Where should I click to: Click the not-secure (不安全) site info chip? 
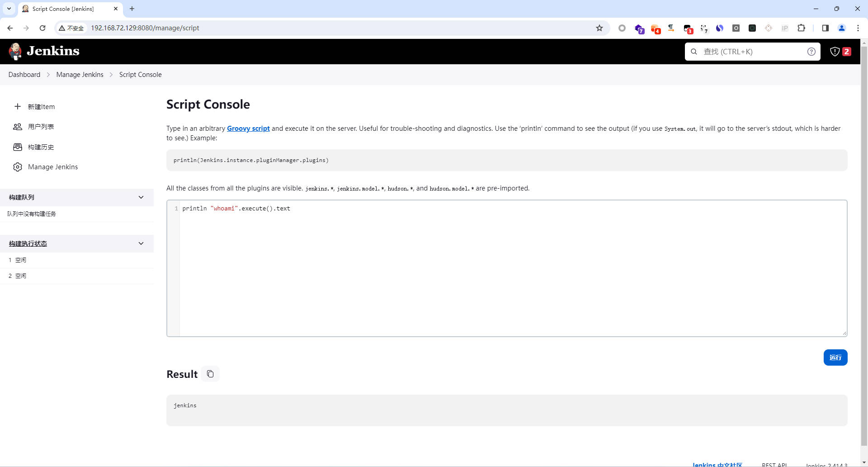[x=71, y=28]
